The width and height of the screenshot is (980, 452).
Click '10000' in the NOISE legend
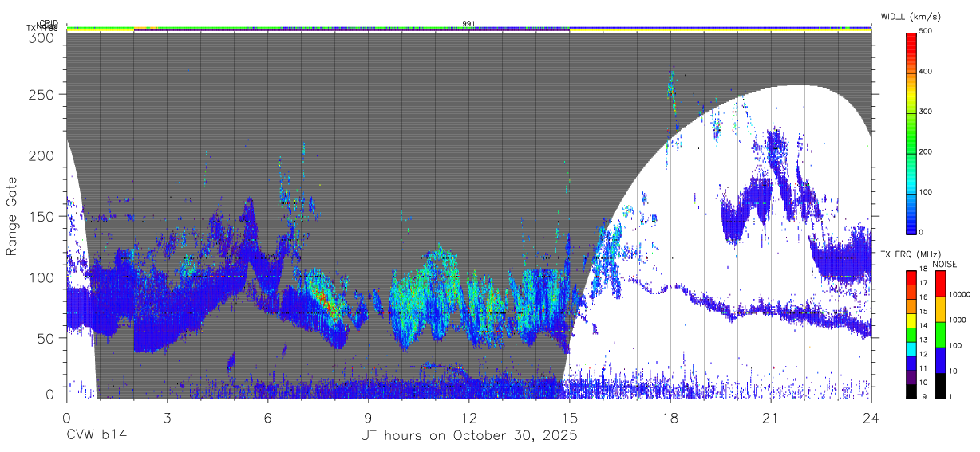pyautogui.click(x=959, y=294)
